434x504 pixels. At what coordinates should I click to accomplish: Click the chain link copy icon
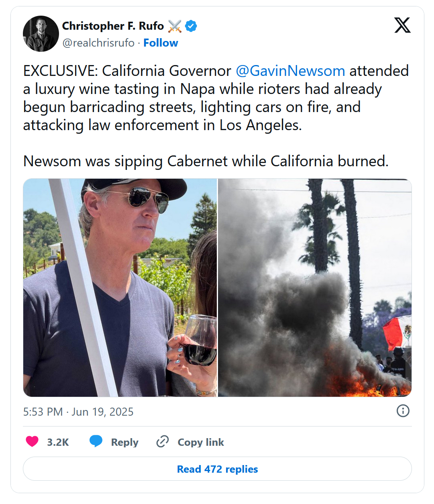[x=163, y=441]
